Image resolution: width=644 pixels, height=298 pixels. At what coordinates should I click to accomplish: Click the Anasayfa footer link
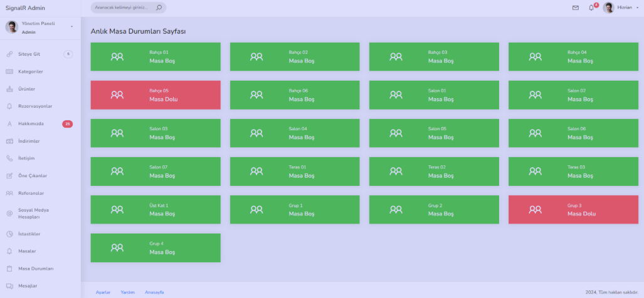[154, 292]
